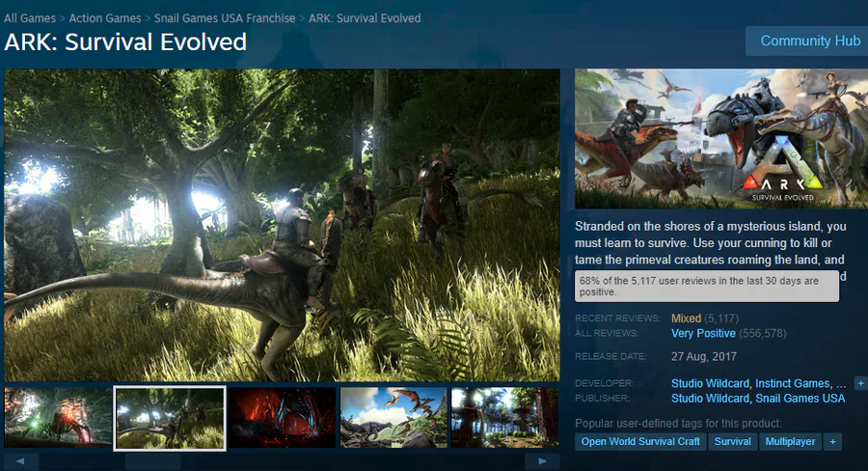Click the ARK: Survival Evolved breadcrumb
This screenshot has width=868, height=471.
coord(365,18)
